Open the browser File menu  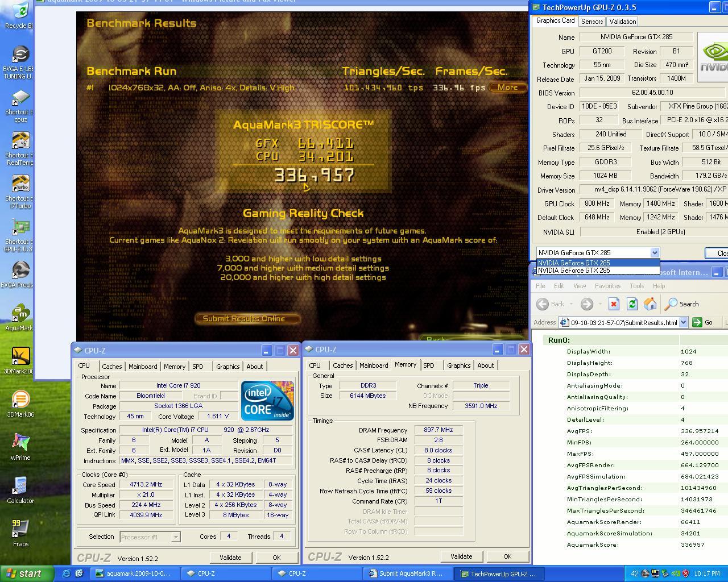(540, 286)
